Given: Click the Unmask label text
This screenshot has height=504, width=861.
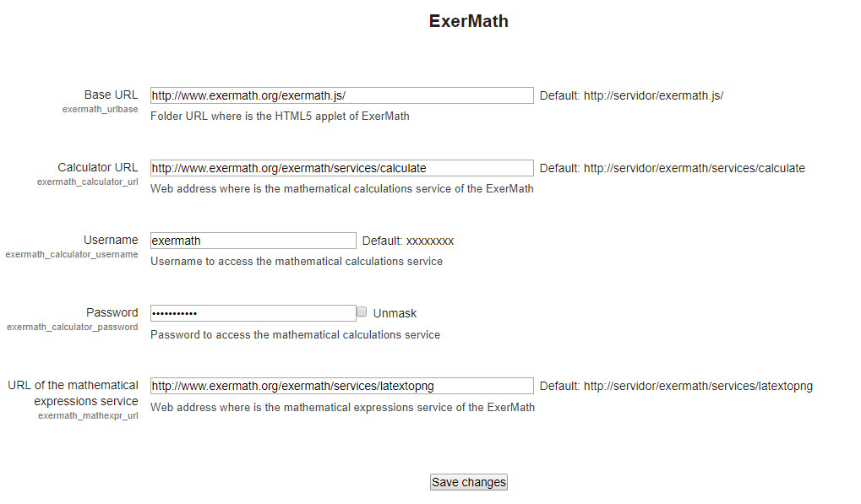Looking at the screenshot, I should coord(395,313).
